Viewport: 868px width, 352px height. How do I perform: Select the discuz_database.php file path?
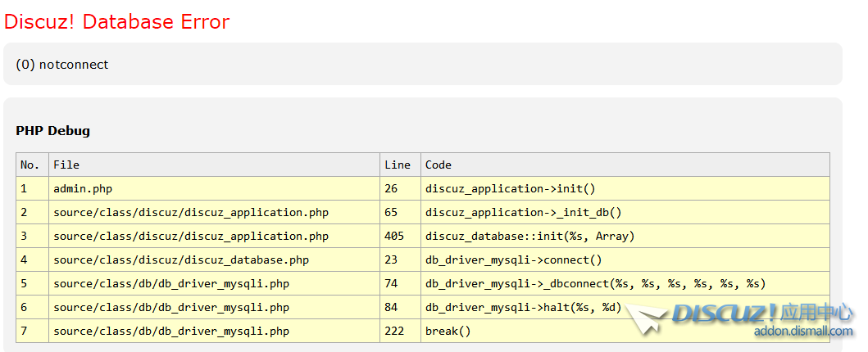pyautogui.click(x=181, y=260)
